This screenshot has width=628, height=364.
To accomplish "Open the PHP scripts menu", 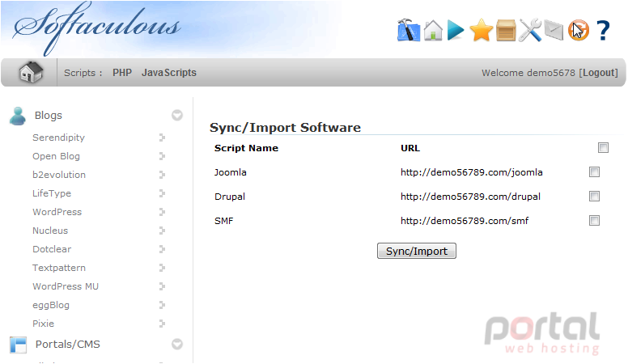I will click(x=122, y=73).
